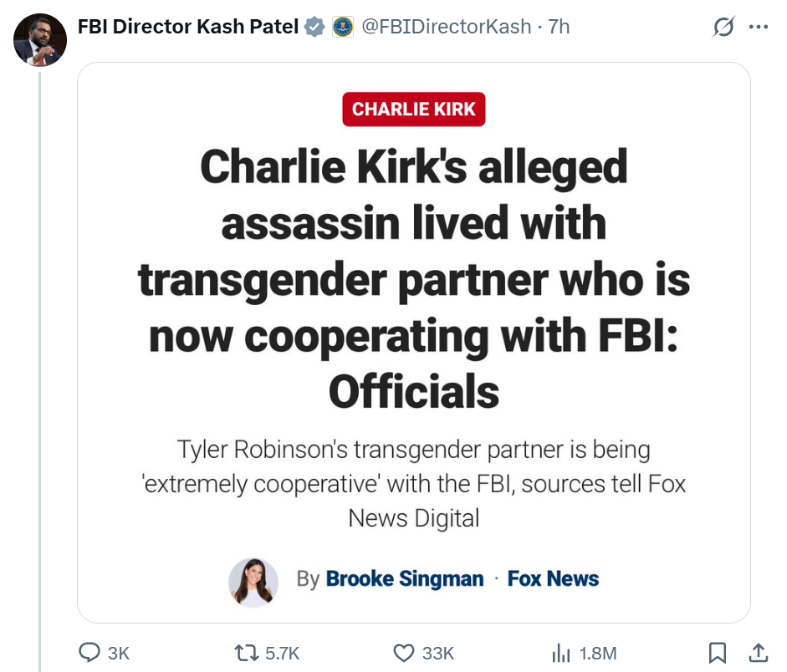787x672 pixels.
Task: Click the blue verified checkmark badge
Action: (x=314, y=28)
